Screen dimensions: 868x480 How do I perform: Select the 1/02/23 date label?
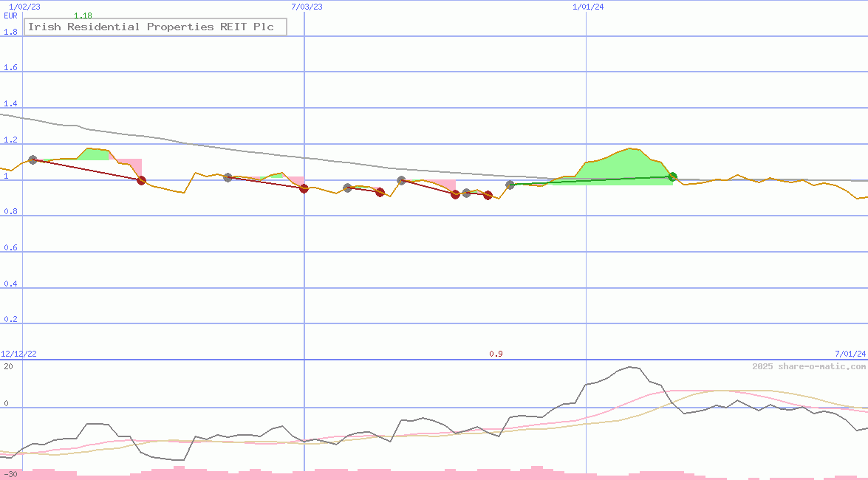click(24, 5)
